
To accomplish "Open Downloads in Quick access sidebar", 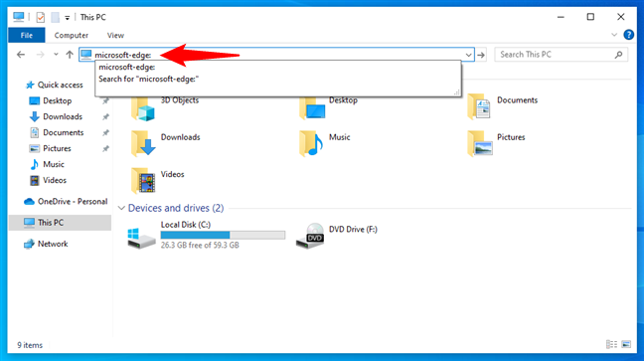I will 63,116.
